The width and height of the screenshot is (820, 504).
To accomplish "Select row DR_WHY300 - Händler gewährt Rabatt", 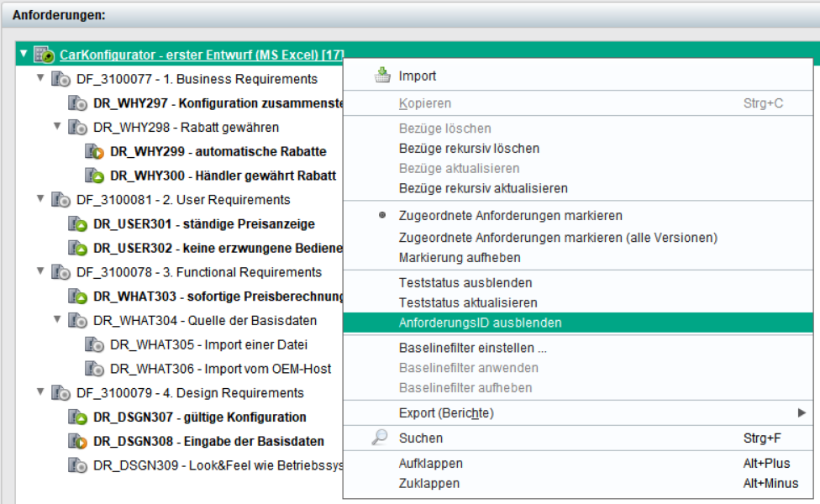I will click(x=223, y=176).
